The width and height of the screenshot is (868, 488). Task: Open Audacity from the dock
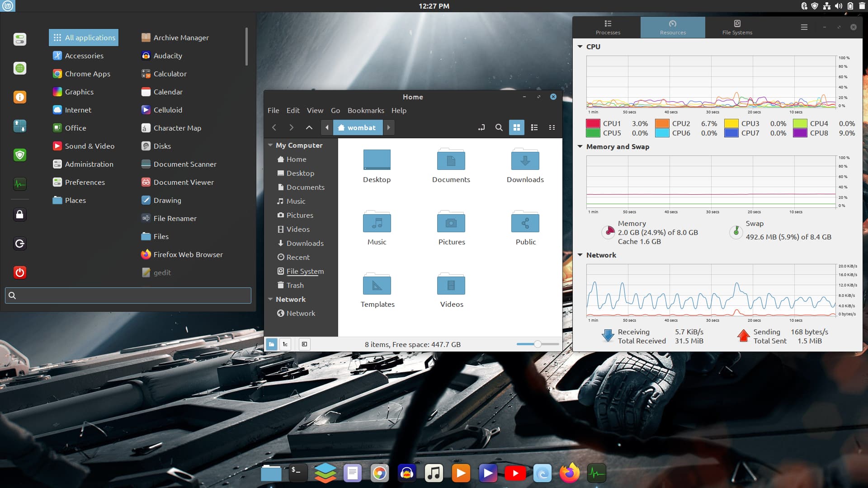406,473
